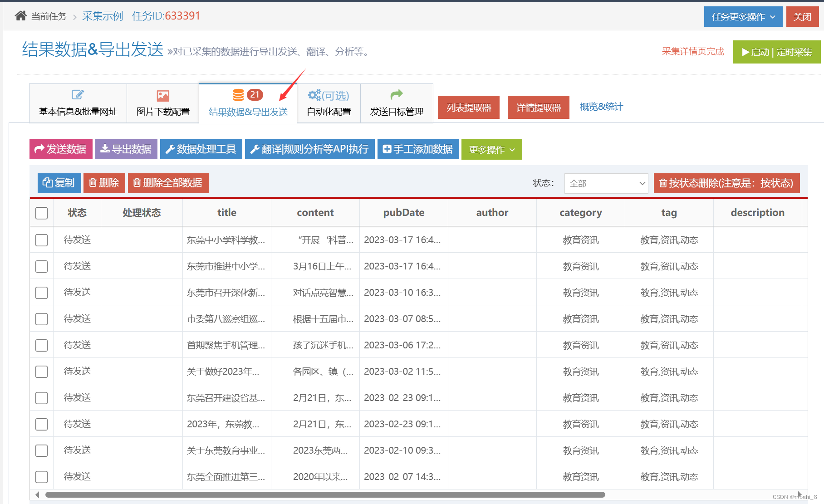Toggle the select-all checkbox in the table header
This screenshot has height=504, width=824.
[x=41, y=213]
